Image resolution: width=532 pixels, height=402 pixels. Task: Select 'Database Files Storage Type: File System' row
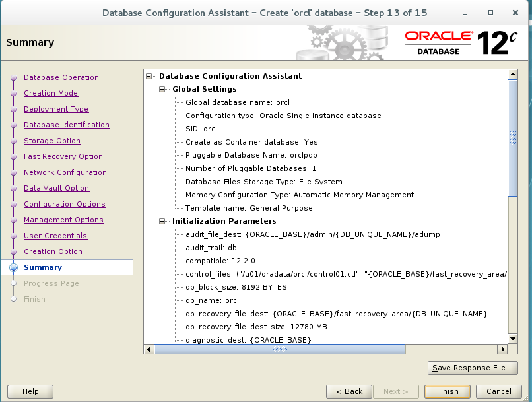coord(263,182)
